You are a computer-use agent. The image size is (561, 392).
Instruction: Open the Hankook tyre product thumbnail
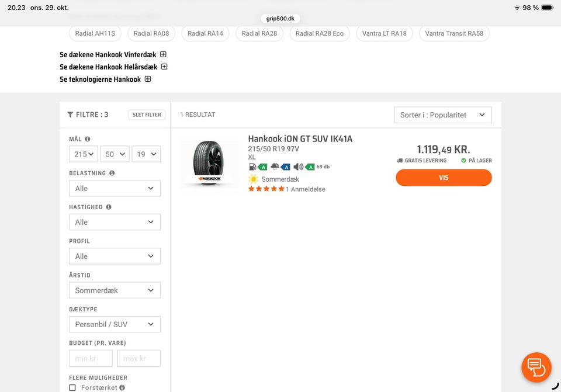pos(209,163)
